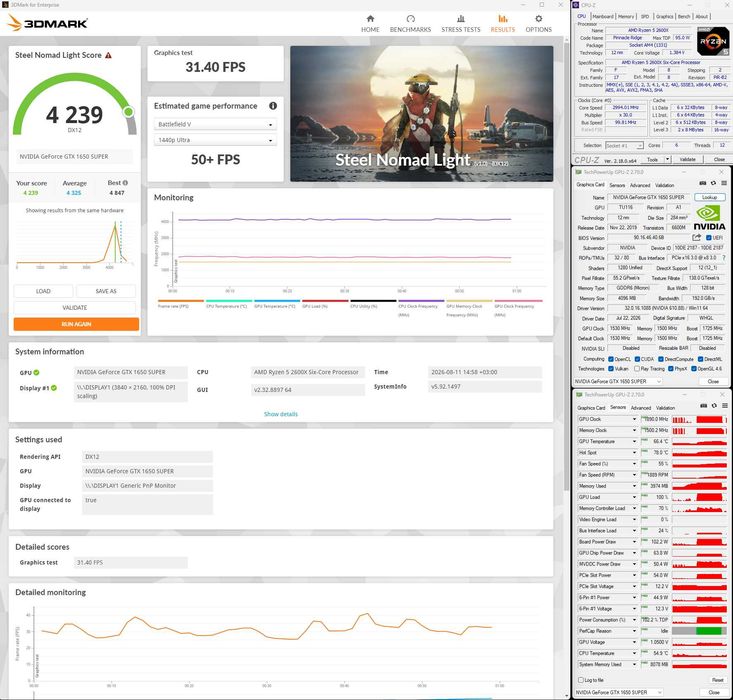Screen dimensions: 733x700
Task: Toggle Ray Tracing checkbox in GPU-Z
Action: coord(637,368)
